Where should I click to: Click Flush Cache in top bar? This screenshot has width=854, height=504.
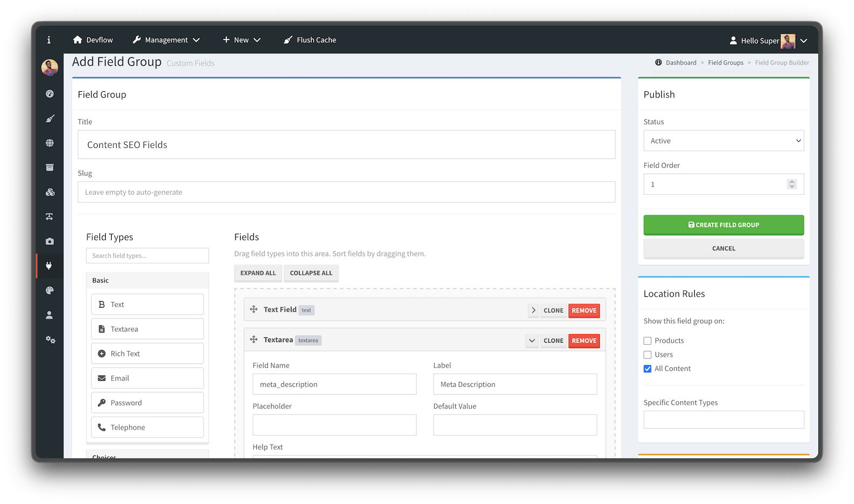pos(310,40)
